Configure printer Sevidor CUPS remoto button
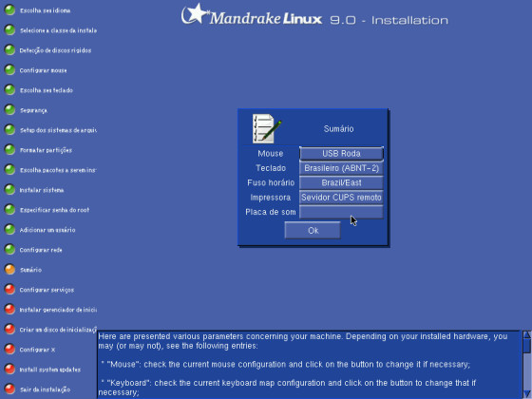Screen dimensions: 532x399 tap(341, 198)
